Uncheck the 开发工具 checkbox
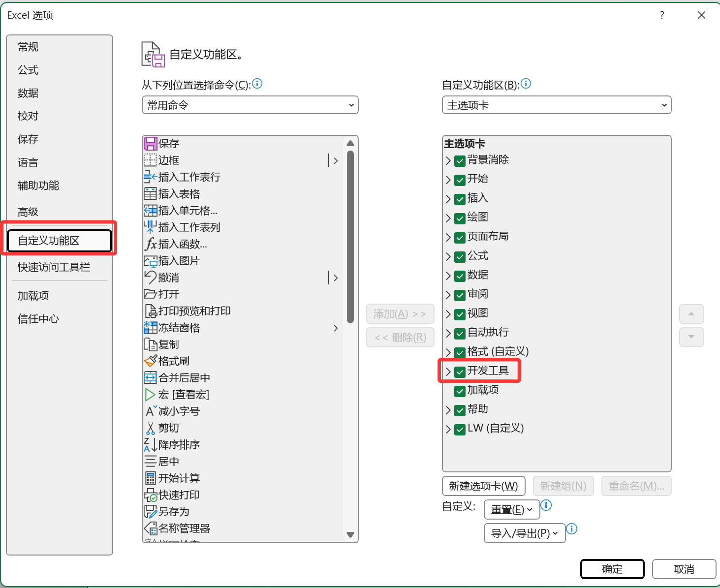This screenshot has height=588, width=720. point(460,371)
